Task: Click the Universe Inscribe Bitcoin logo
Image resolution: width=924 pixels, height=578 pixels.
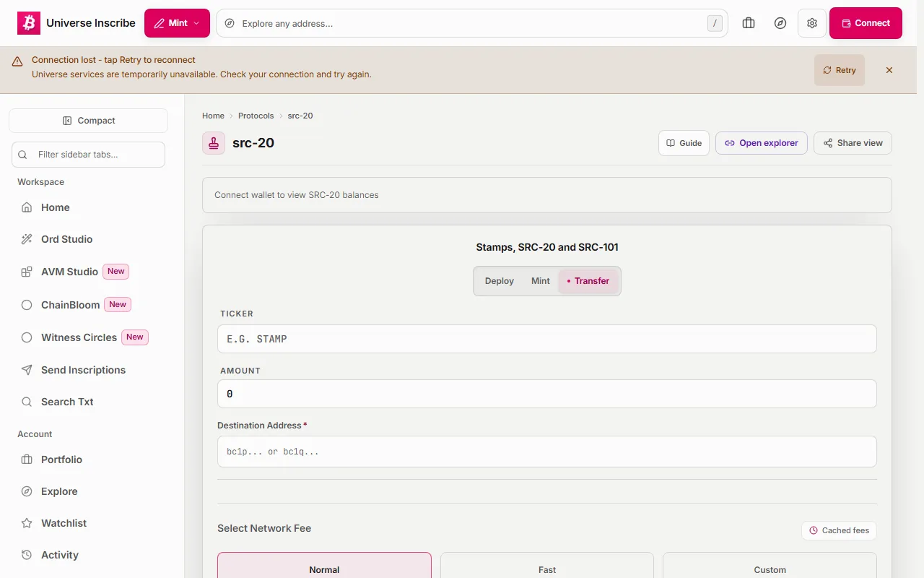Action: [29, 23]
